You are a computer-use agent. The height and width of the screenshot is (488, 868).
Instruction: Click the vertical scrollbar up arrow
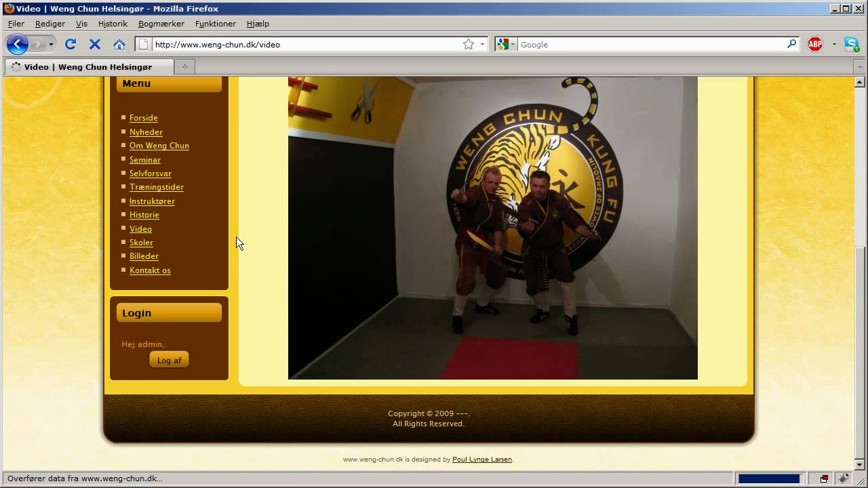(860, 82)
